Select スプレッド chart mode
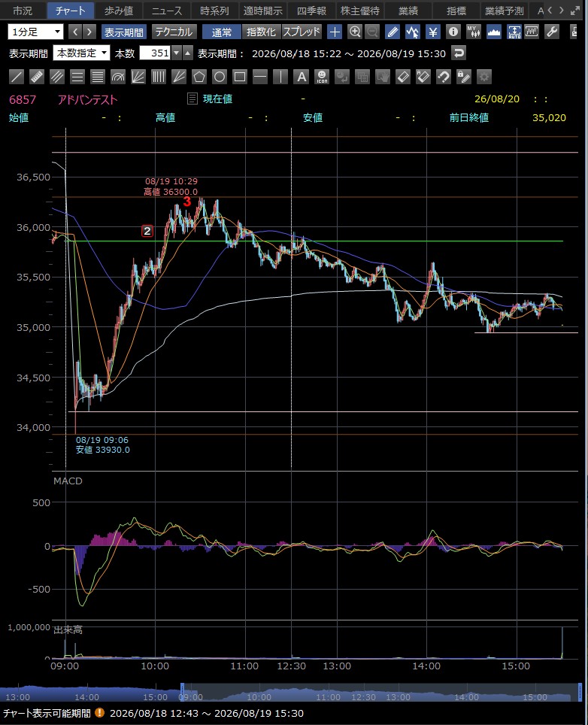The image size is (588, 725). click(x=302, y=32)
